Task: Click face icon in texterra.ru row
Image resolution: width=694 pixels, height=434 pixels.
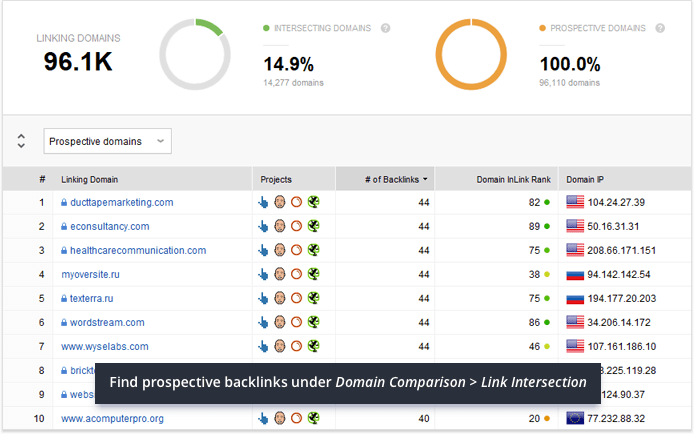Action: 280,298
